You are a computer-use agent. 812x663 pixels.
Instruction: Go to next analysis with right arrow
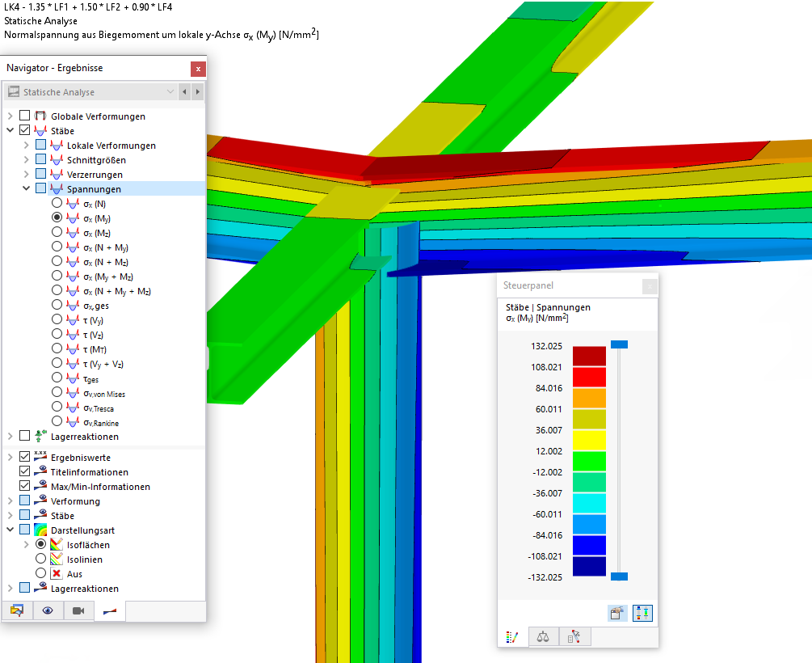pos(197,92)
